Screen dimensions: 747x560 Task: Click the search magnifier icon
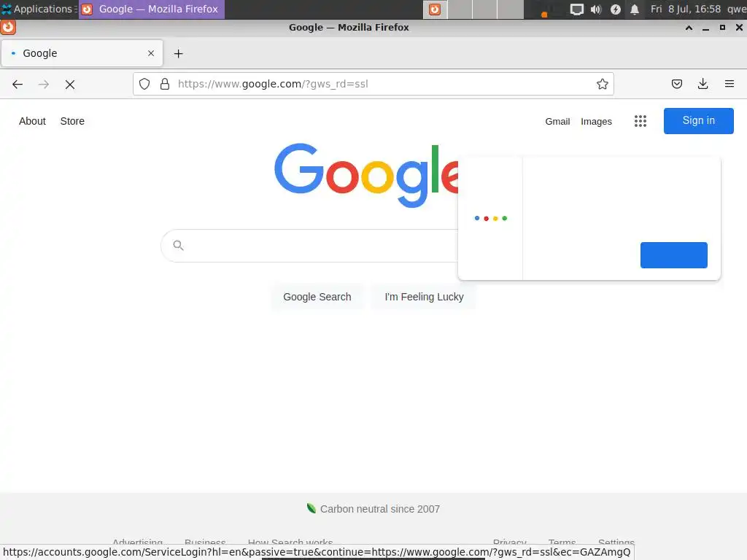point(178,245)
